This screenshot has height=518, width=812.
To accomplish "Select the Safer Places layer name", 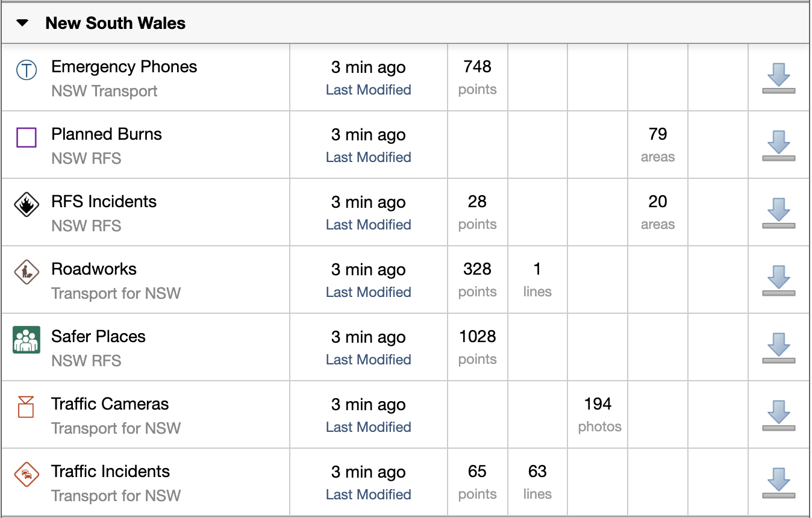I will click(x=99, y=337).
